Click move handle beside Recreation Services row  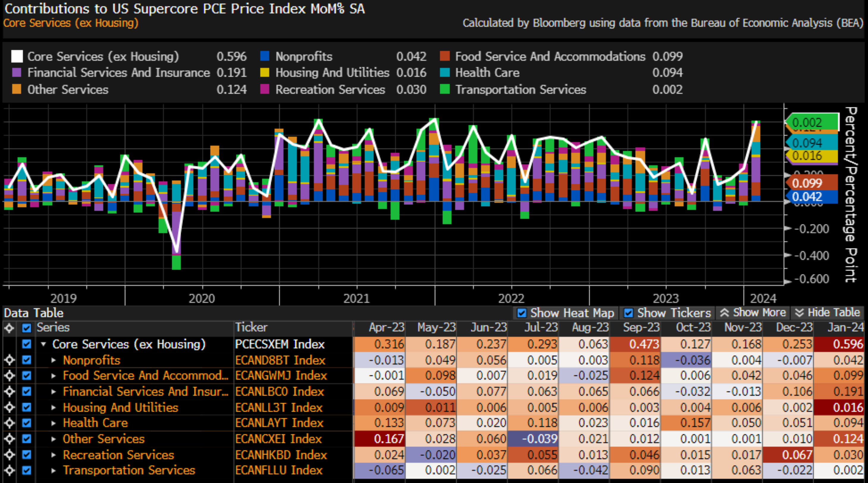pos(10,455)
